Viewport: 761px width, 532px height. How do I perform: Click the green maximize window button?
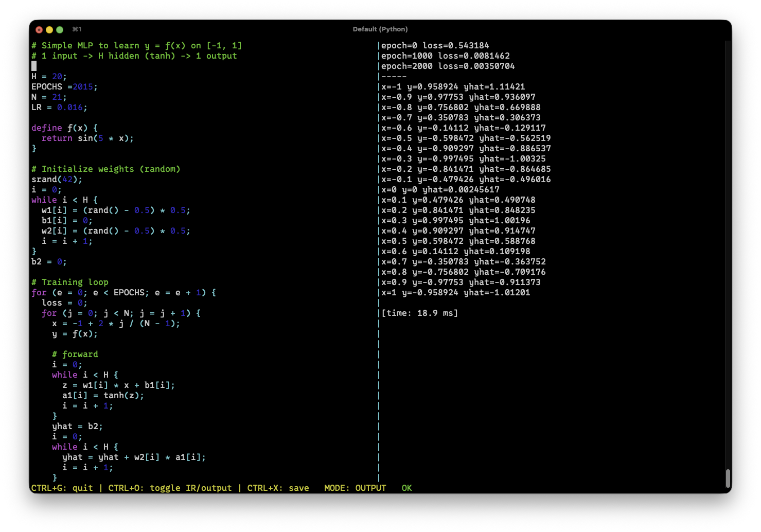point(60,30)
